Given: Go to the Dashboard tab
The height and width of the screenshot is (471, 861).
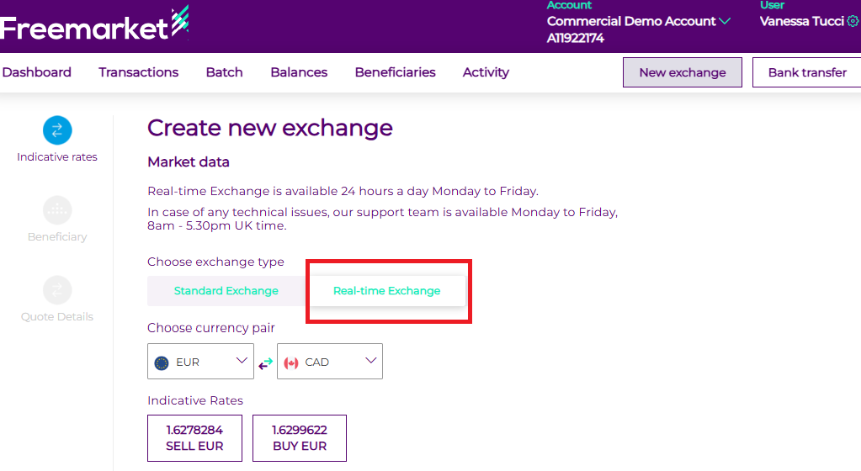Looking at the screenshot, I should [37, 72].
